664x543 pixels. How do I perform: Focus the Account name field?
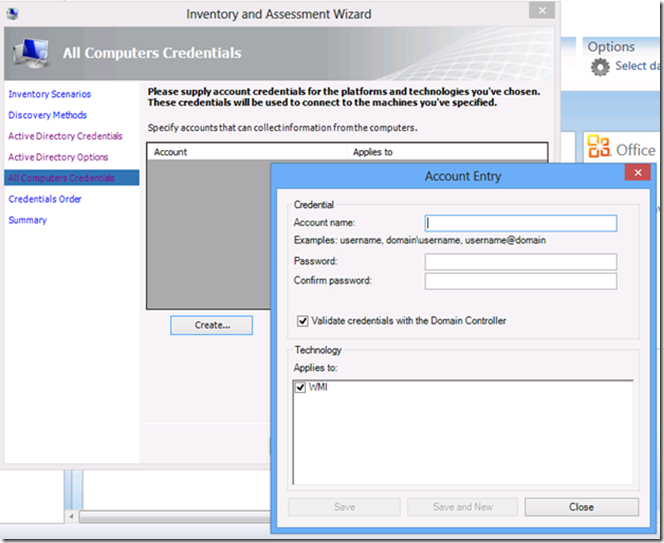[521, 223]
